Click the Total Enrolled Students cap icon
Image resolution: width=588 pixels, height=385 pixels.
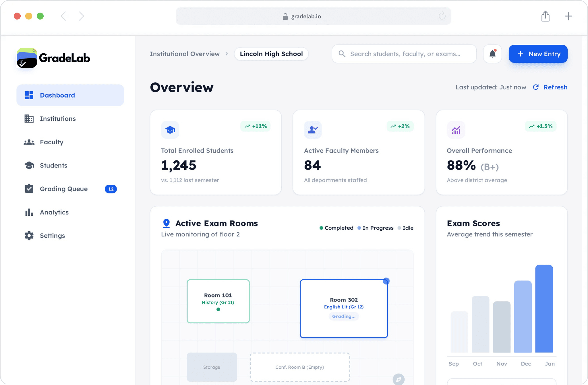tap(170, 130)
